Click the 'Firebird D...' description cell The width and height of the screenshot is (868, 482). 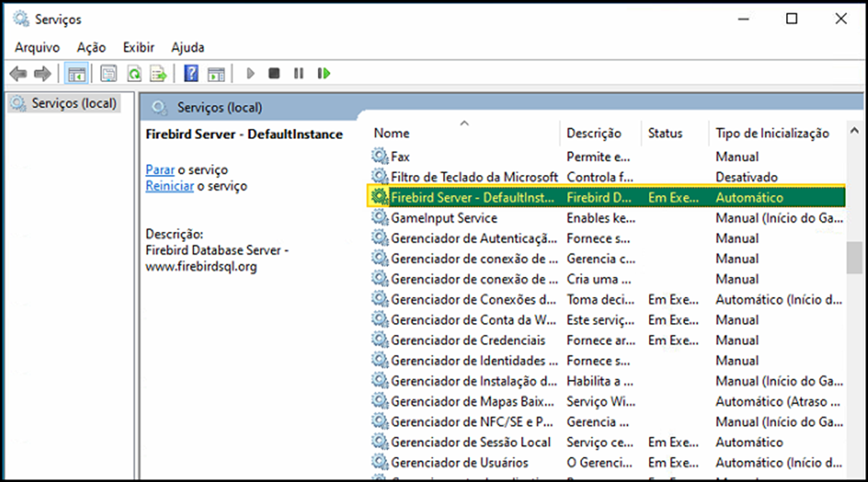[x=599, y=197]
